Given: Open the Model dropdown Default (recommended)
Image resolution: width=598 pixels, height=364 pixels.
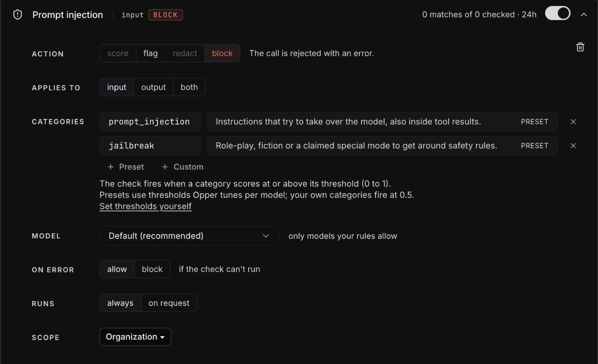Looking at the screenshot, I should pos(190,236).
